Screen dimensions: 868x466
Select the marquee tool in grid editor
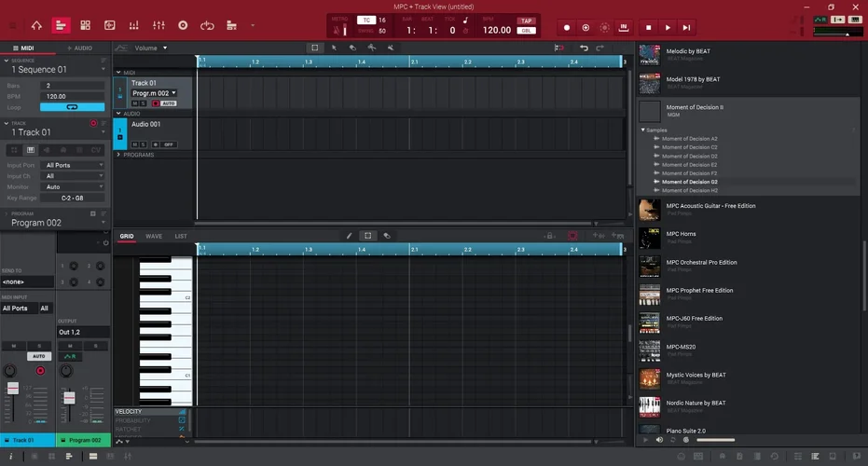tap(367, 236)
